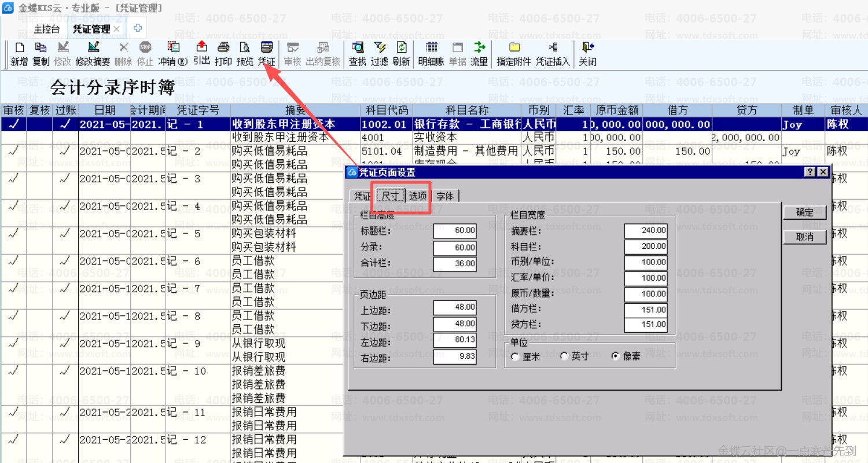
Task: Click the 打印 (Print) icon
Action: 223,49
